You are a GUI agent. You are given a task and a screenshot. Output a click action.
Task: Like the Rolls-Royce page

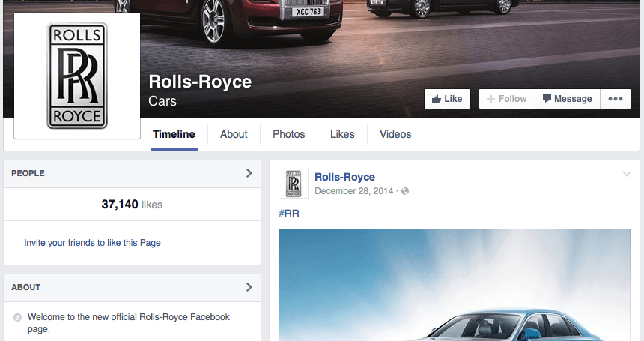click(x=447, y=99)
